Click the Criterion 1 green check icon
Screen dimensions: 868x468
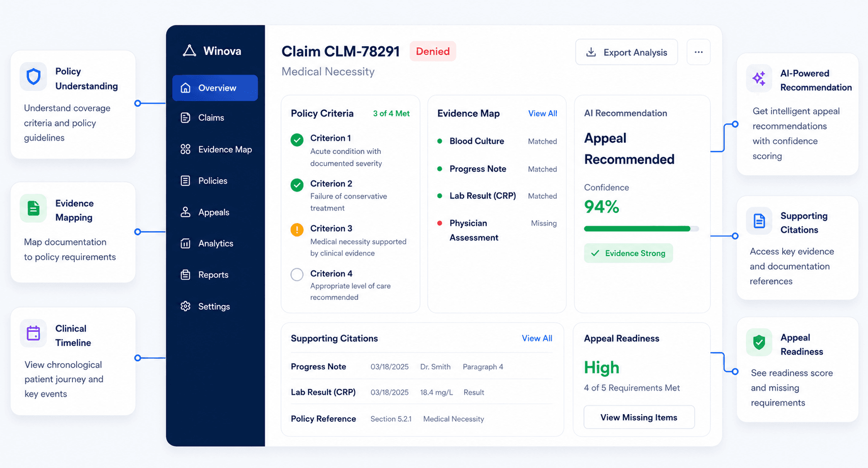[297, 140]
